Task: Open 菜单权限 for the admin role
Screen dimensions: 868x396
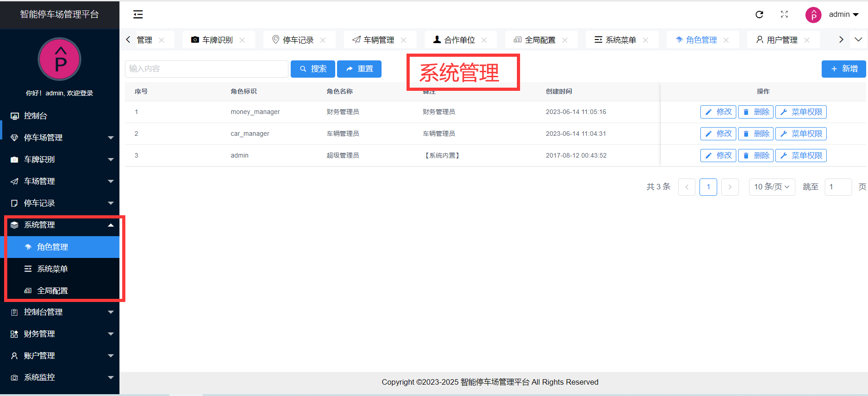Action: click(x=801, y=155)
